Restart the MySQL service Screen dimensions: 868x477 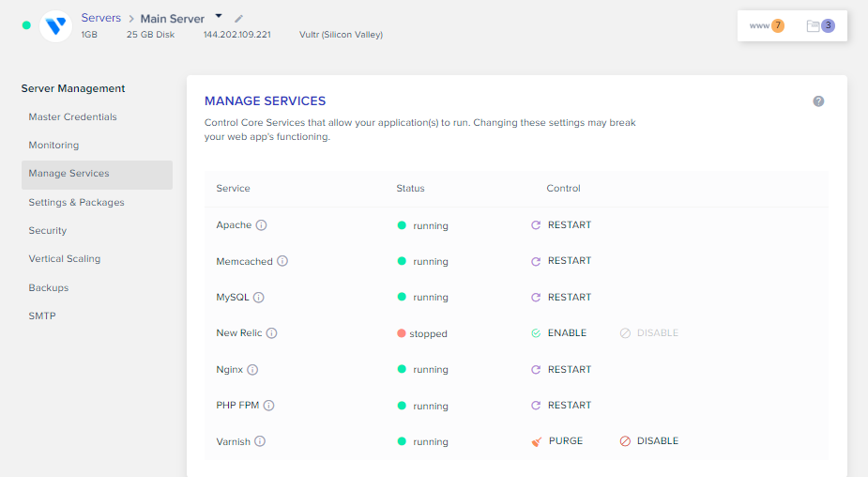click(x=561, y=298)
